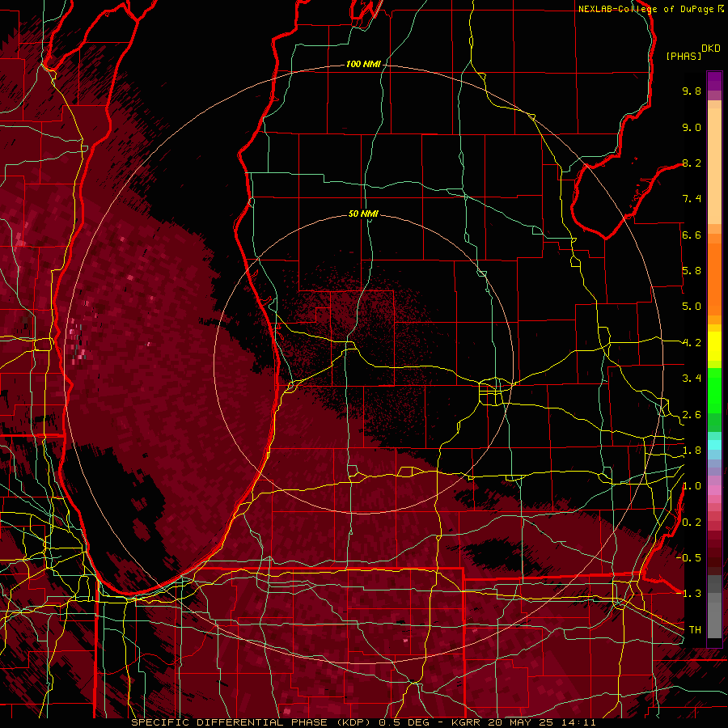Click the 4.2 value on the color scale

coord(692,343)
